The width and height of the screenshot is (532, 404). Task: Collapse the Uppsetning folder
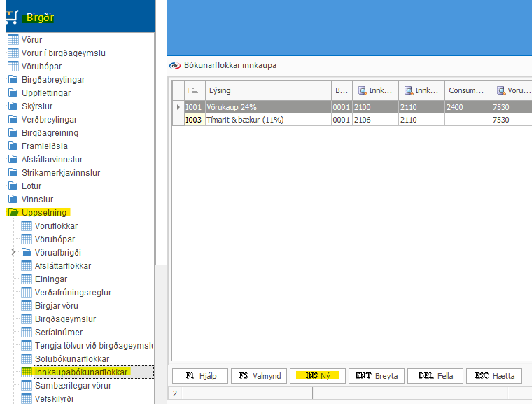coord(13,212)
